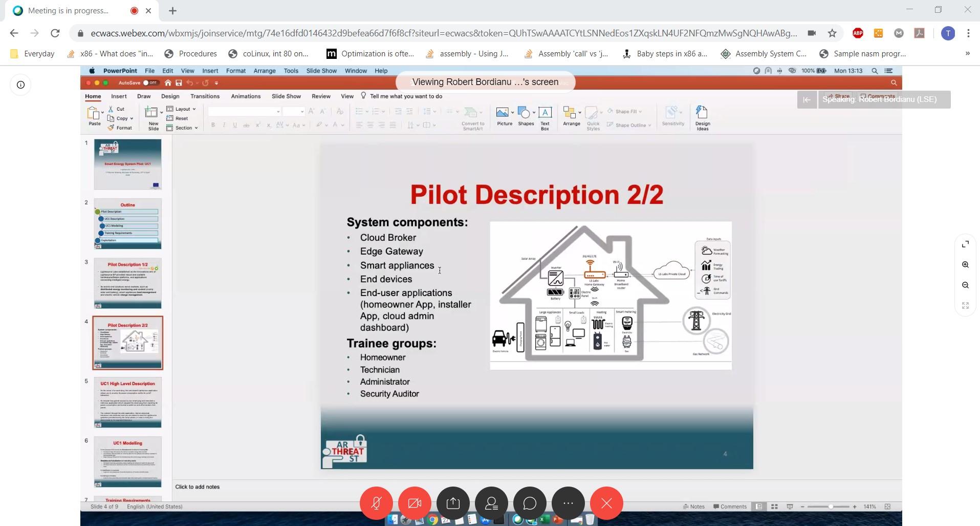Click the Reset slide button

click(x=177, y=118)
